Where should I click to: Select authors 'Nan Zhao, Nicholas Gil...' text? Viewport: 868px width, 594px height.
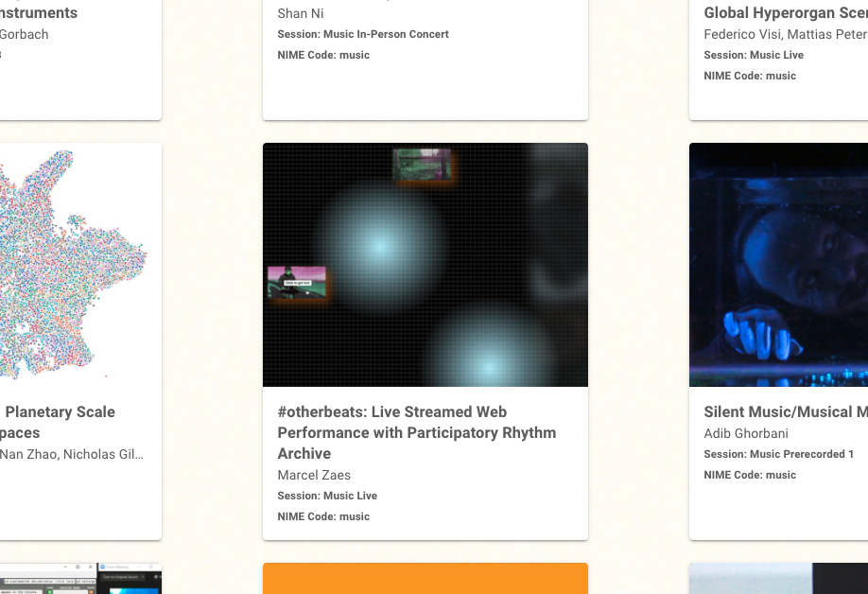point(72,455)
